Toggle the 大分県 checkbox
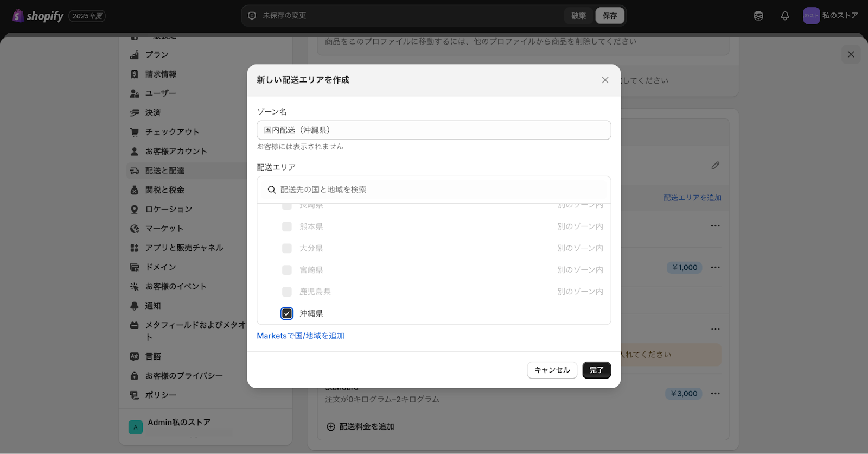This screenshot has width=868, height=454. pos(287,248)
